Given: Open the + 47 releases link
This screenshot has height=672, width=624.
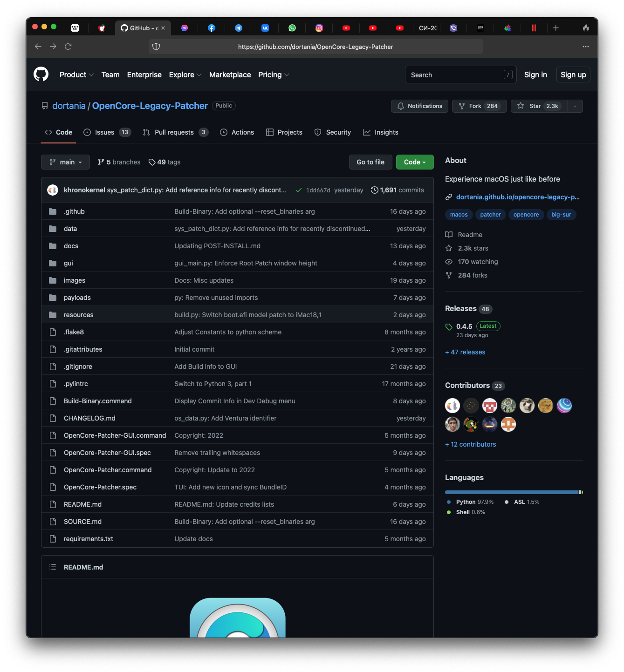Looking at the screenshot, I should 465,352.
